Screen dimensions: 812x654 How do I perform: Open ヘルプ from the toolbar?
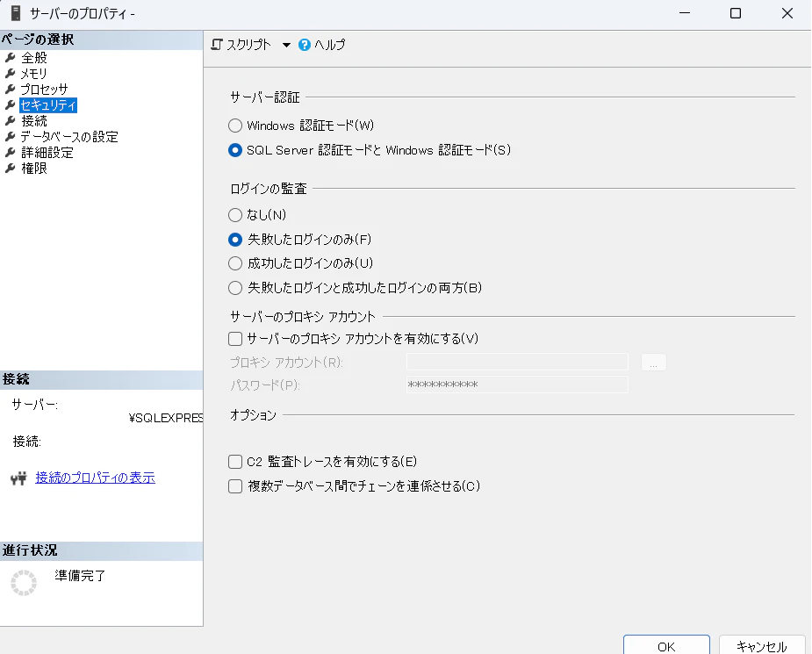pyautogui.click(x=322, y=45)
